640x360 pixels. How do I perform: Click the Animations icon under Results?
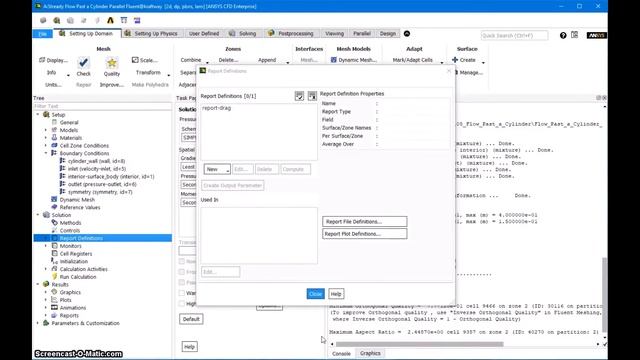point(54,307)
